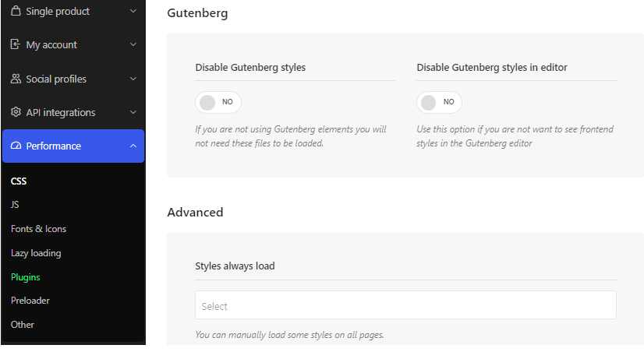Select the Other performance submenu

pos(22,325)
